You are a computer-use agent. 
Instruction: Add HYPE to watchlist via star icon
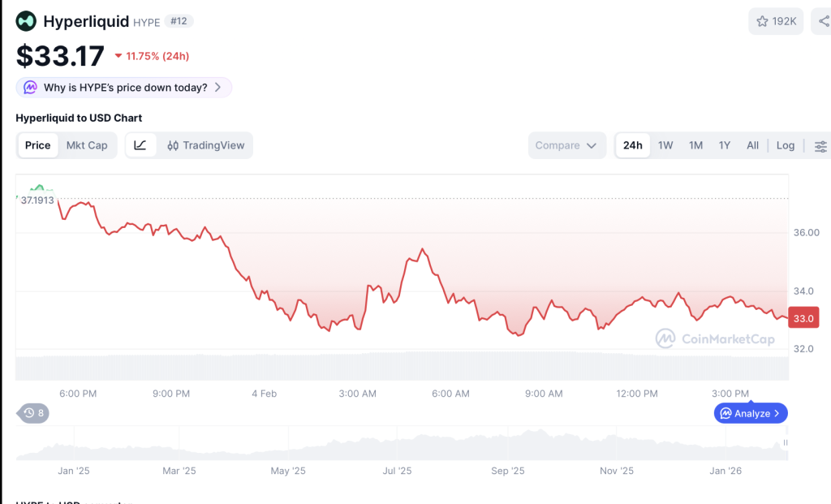[775, 21]
